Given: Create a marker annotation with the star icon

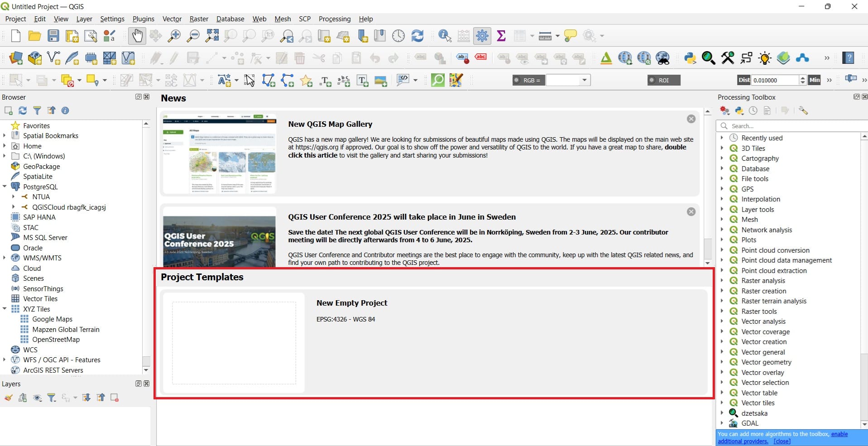Looking at the screenshot, I should pyautogui.click(x=306, y=81).
